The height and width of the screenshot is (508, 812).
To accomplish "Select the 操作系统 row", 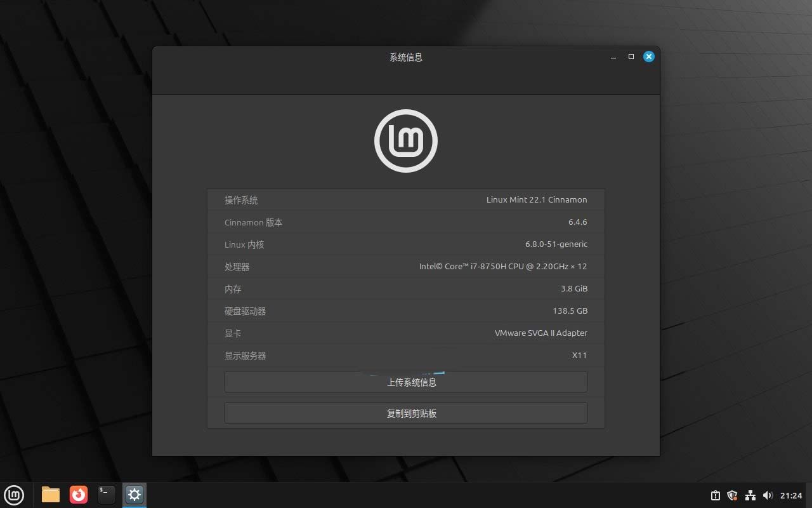I will (405, 200).
